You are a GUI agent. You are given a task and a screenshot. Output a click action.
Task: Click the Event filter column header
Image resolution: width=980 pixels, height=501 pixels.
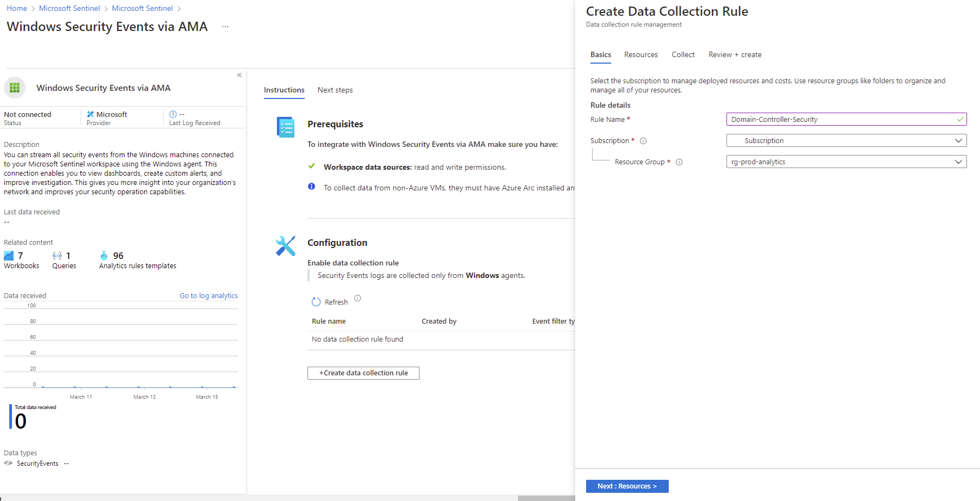point(553,321)
